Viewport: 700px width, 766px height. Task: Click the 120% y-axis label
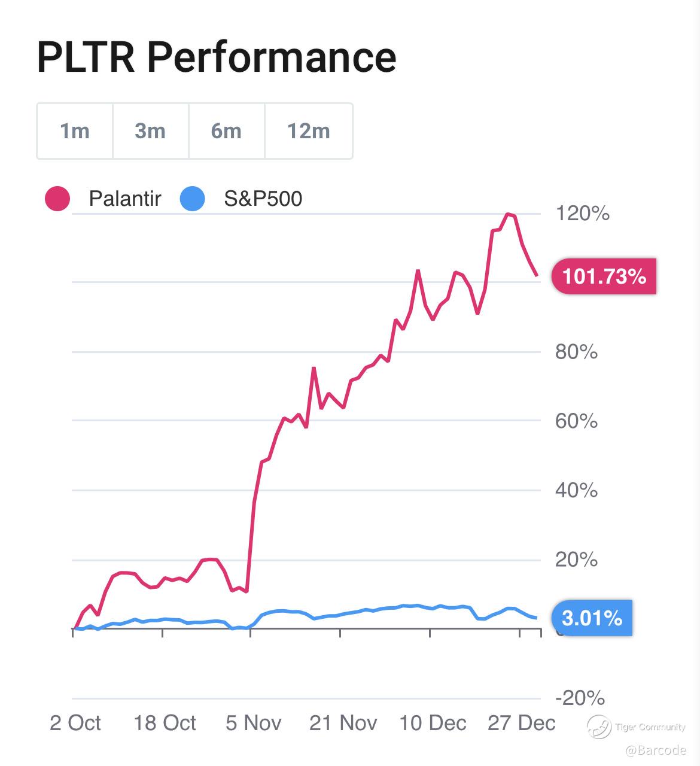(583, 213)
